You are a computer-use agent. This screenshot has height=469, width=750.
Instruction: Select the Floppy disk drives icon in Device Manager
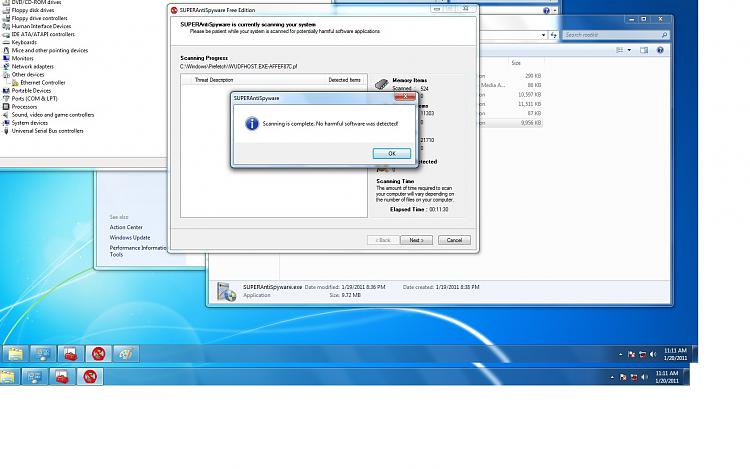6,10
